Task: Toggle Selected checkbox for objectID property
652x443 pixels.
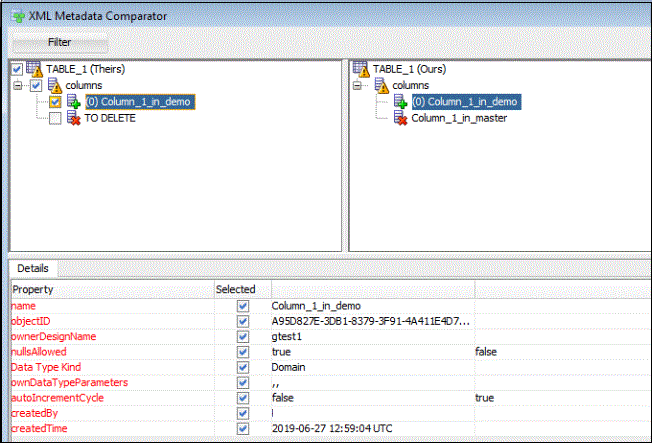Action: (x=243, y=321)
